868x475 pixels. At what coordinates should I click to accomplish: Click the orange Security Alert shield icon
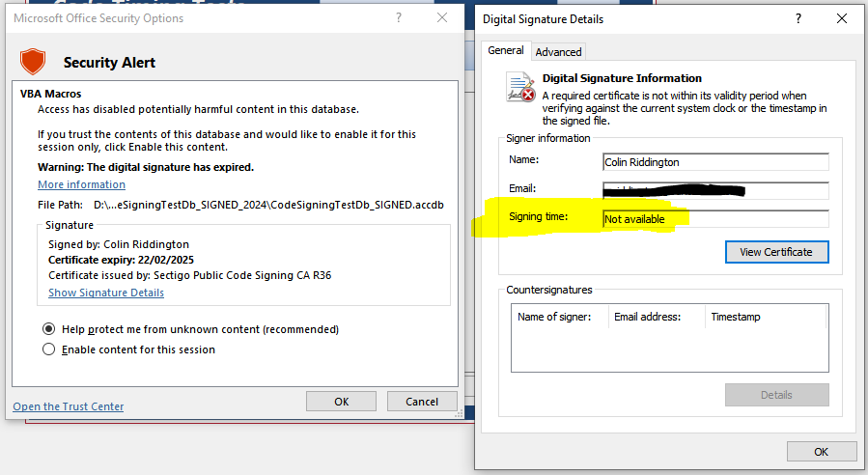click(33, 62)
